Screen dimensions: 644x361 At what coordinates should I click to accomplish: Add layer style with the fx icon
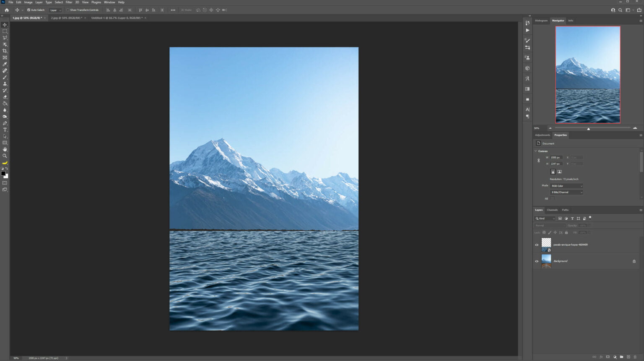601,357
